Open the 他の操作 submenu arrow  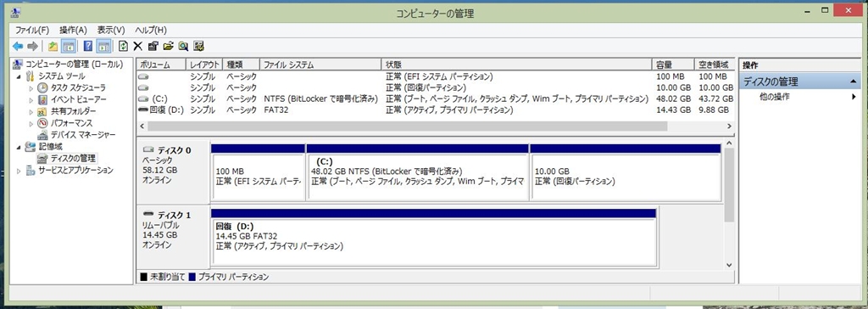[854, 97]
